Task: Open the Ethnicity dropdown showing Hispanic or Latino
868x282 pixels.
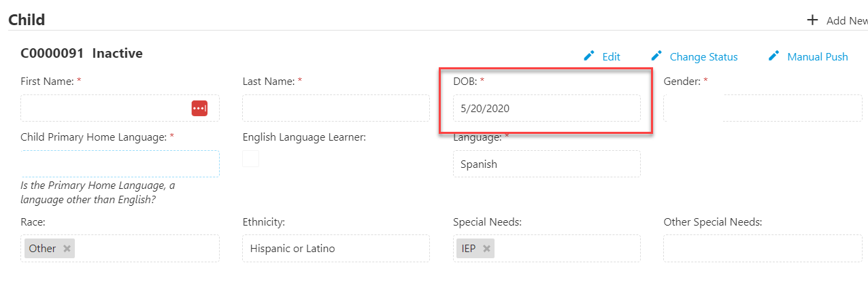Action: point(336,248)
